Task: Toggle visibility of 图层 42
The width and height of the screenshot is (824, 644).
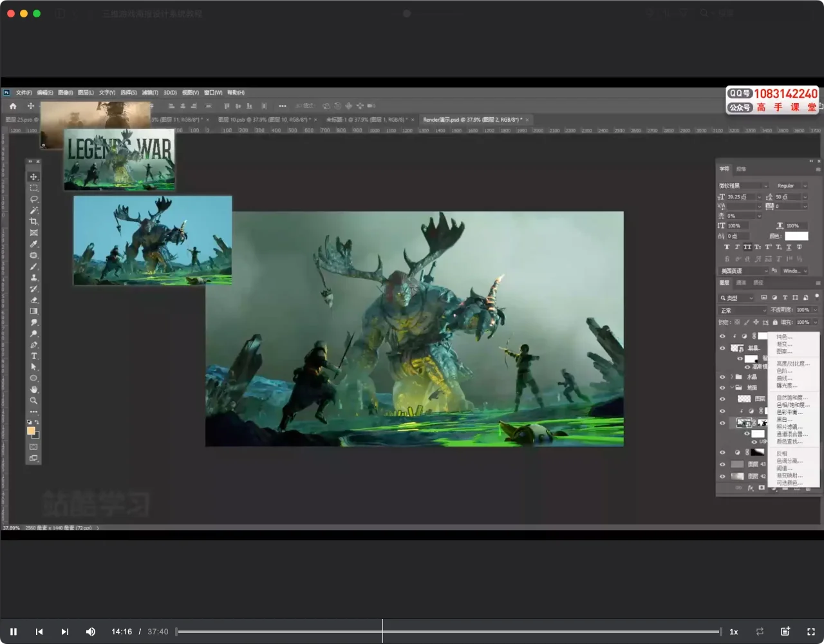Action: [722, 477]
